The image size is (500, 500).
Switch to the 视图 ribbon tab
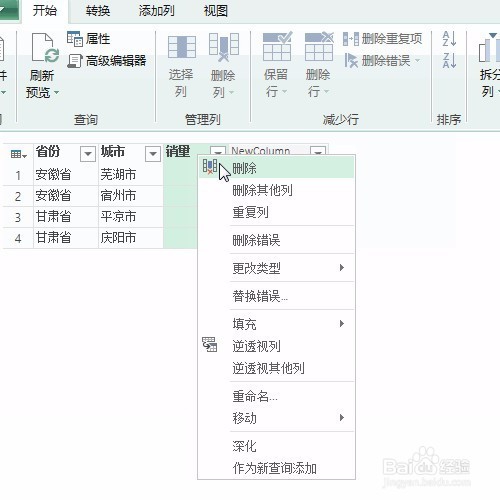(216, 11)
